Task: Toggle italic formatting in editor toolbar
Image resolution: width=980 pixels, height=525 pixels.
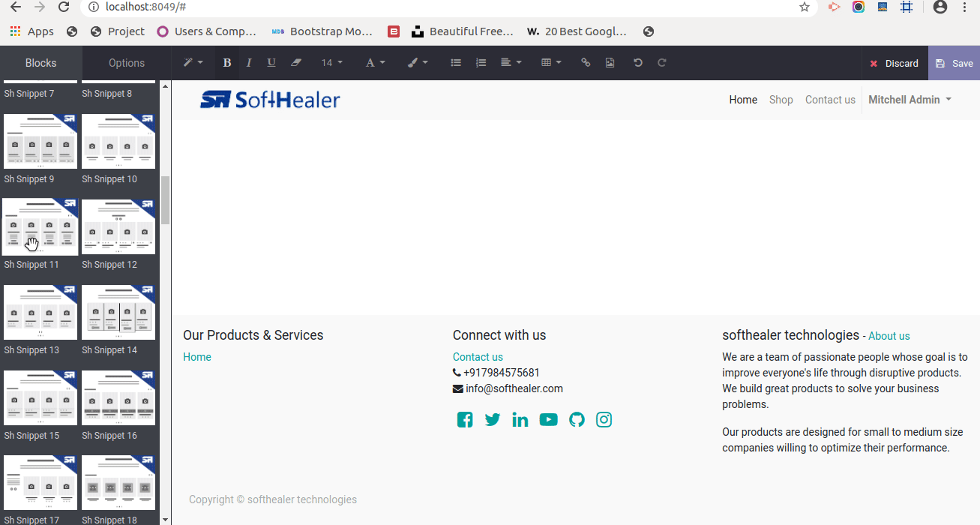Action: 249,63
